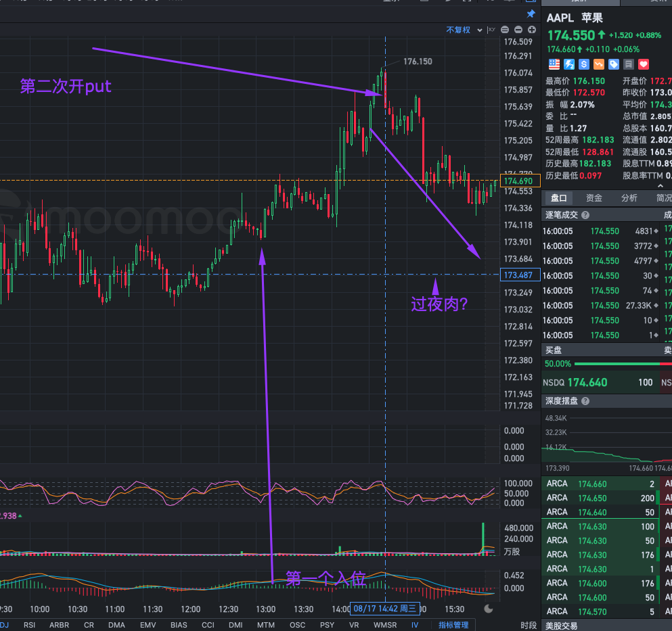The width and height of the screenshot is (672, 631).
Task: Click the 最低价 172.570 value
Action: pyautogui.click(x=589, y=93)
